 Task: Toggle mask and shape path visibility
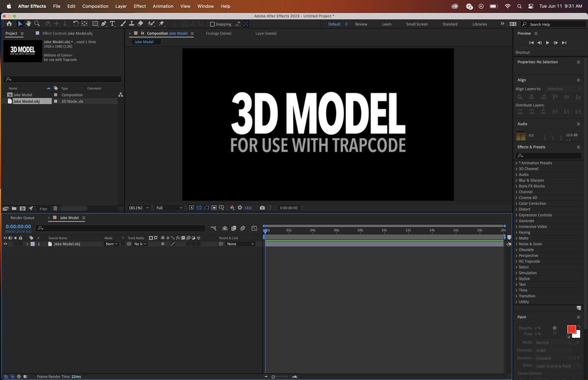click(x=207, y=208)
